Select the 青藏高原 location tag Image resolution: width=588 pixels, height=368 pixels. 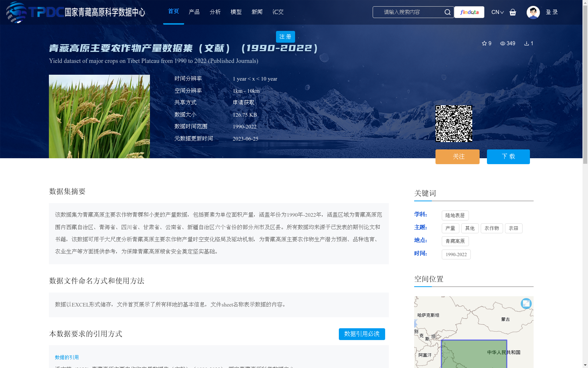click(x=455, y=241)
